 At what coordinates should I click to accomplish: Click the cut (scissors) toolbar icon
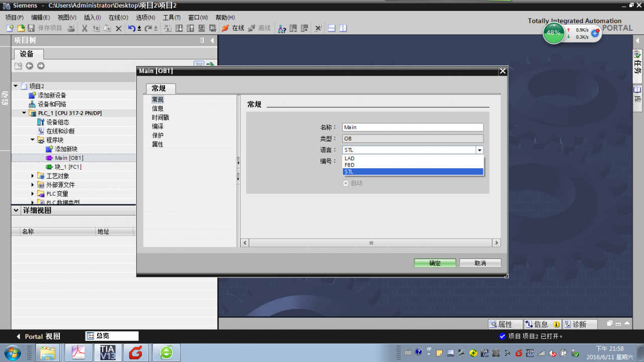85,28
